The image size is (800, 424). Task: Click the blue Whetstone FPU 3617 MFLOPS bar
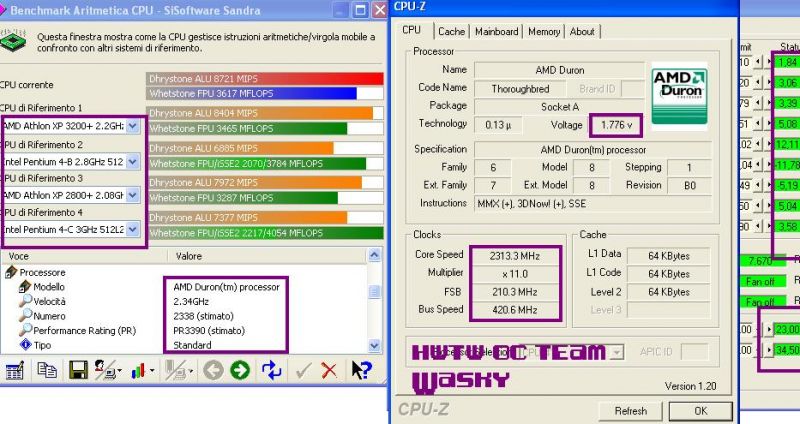252,93
